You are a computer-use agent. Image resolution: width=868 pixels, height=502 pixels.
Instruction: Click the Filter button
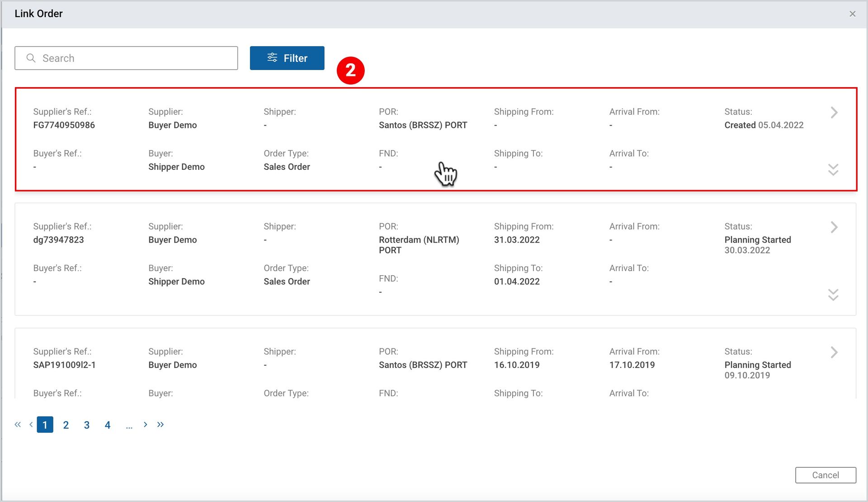click(x=287, y=58)
